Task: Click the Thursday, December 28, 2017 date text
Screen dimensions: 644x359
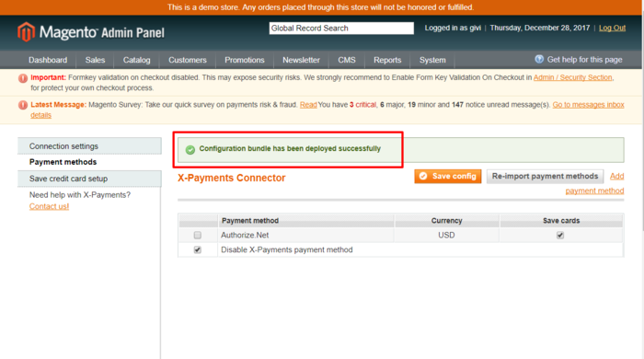Action: (540, 28)
